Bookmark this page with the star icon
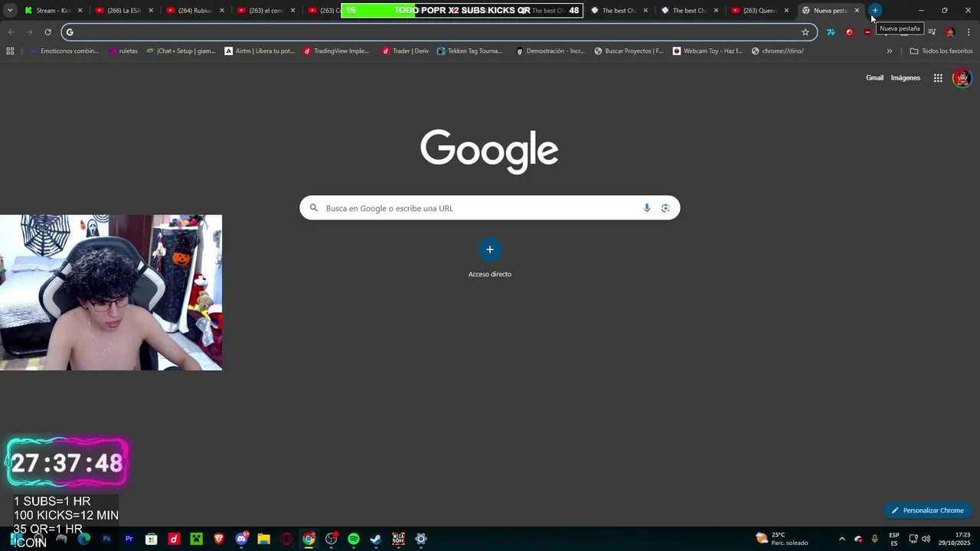Screen dimensions: 980x551 point(805,32)
